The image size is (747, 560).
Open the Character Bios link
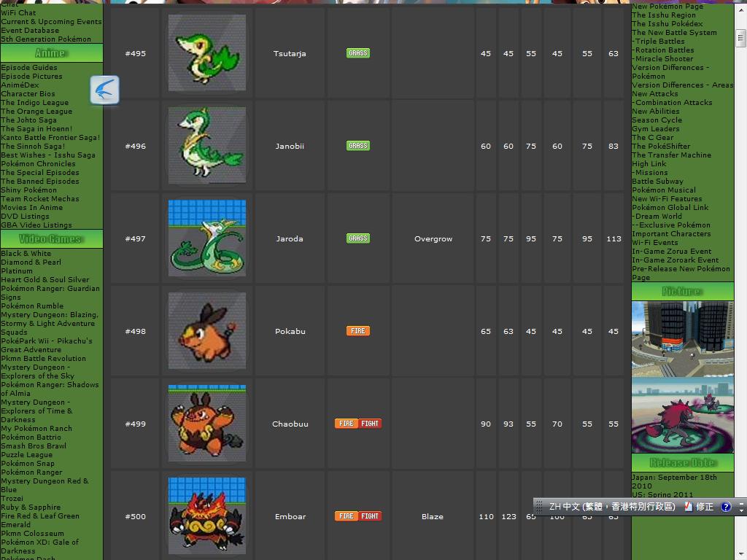28,94
